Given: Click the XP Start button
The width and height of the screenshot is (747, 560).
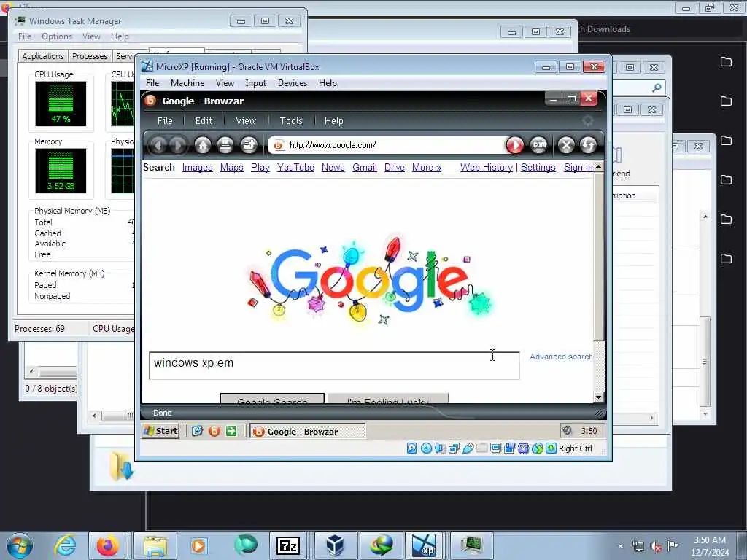Looking at the screenshot, I should [160, 431].
